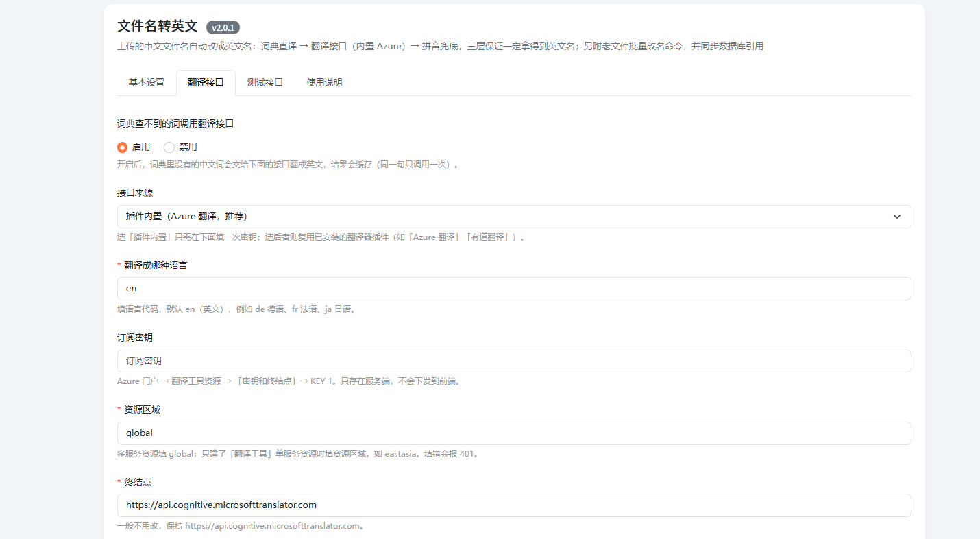The image size is (980, 539).
Task: Click the hint about 语言代码 default en
Action: tap(236, 309)
